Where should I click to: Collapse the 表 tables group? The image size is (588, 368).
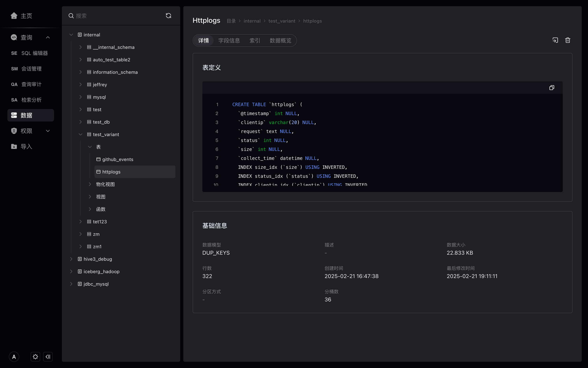pyautogui.click(x=90, y=147)
